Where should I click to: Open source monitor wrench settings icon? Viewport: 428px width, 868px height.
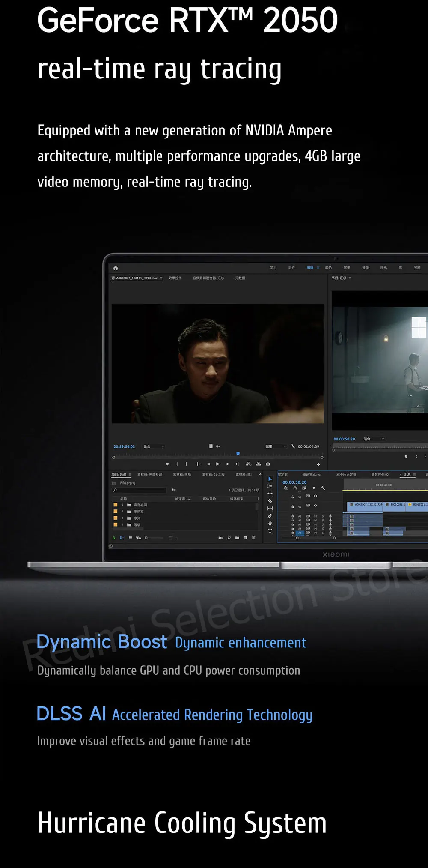tap(293, 446)
